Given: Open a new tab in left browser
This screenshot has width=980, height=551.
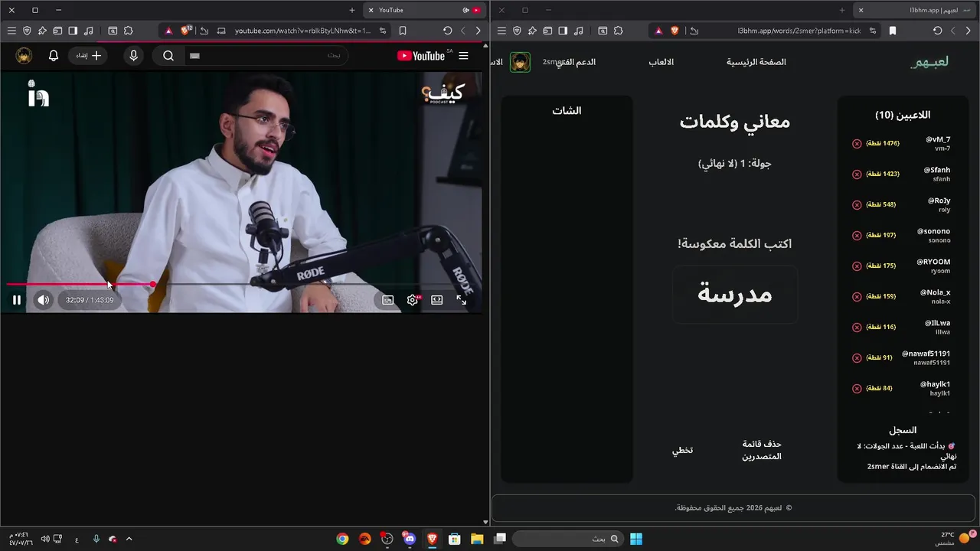Looking at the screenshot, I should coord(352,10).
